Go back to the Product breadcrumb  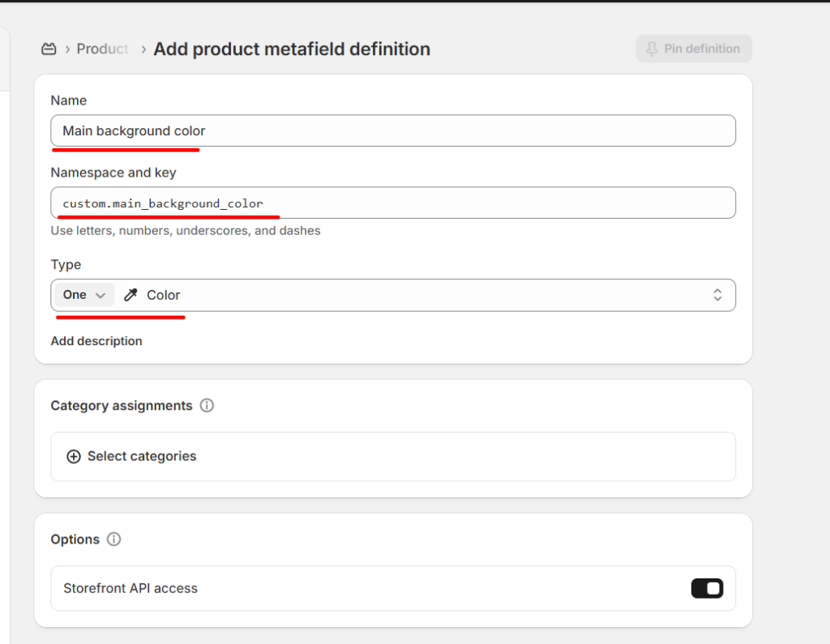pyautogui.click(x=102, y=49)
